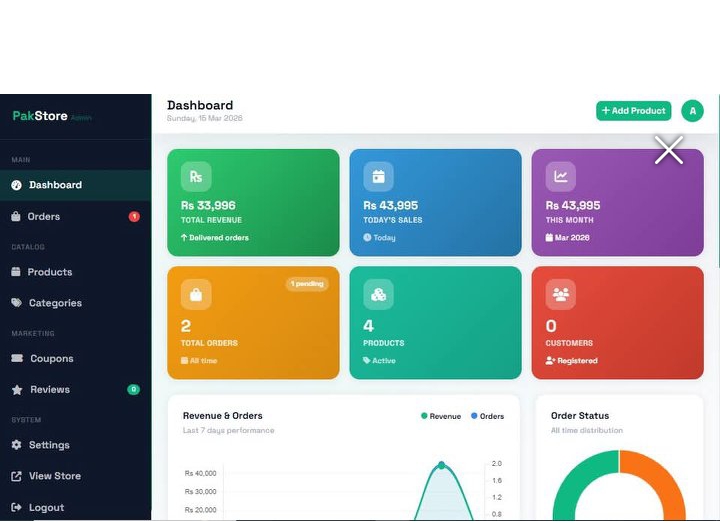Navigate to Coupons in the sidebar
Image resolution: width=720 pixels, height=523 pixels.
tap(75, 358)
